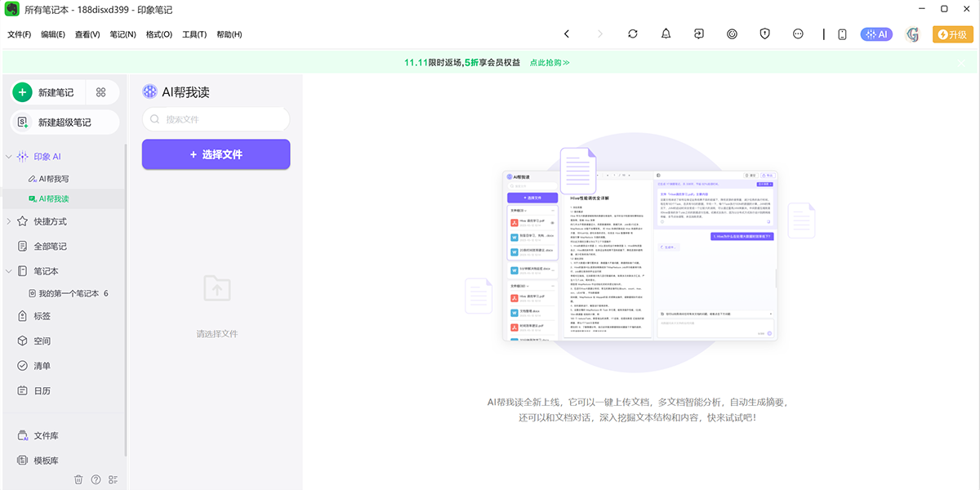
Task: Click the 点此抢购 promotion link
Action: click(x=549, y=62)
